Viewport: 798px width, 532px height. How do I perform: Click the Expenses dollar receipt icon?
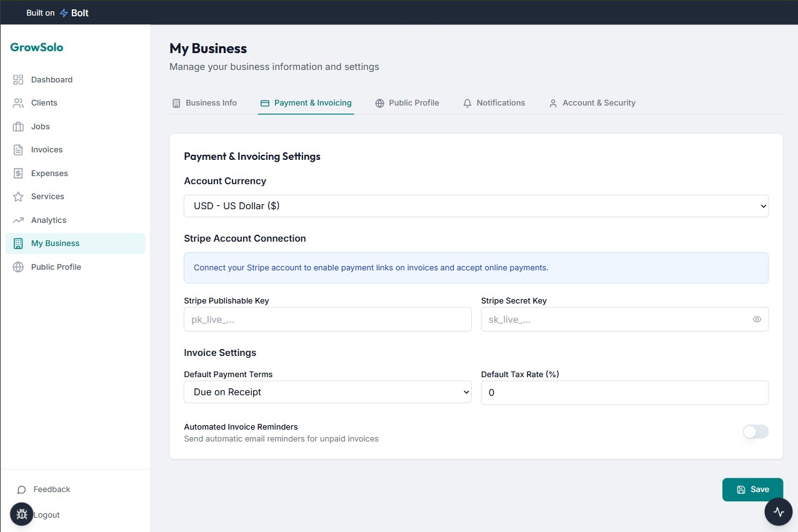pyautogui.click(x=18, y=174)
